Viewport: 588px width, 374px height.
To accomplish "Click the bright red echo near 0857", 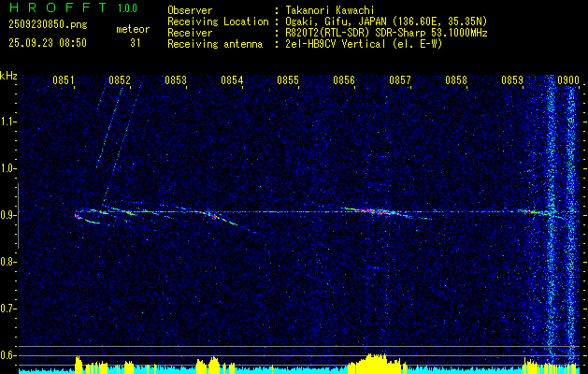I will pos(375,211).
